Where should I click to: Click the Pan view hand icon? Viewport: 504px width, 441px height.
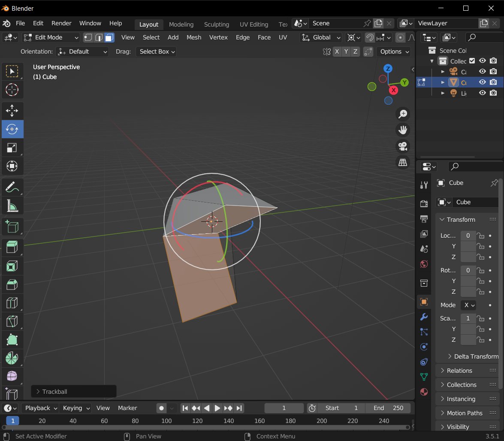[403, 130]
